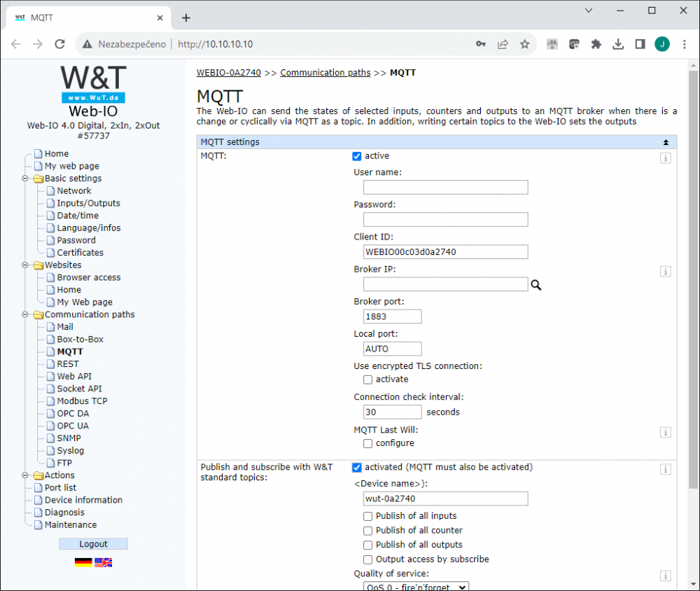
Task: Switch language with the US/UK flag
Action: (103, 562)
